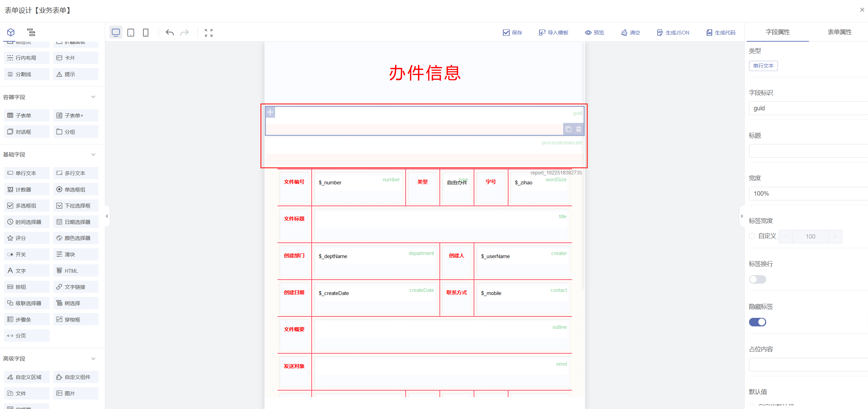Viewport: 868px width, 409px height.
Task: Select the 颜色选择器 component
Action: click(x=76, y=238)
